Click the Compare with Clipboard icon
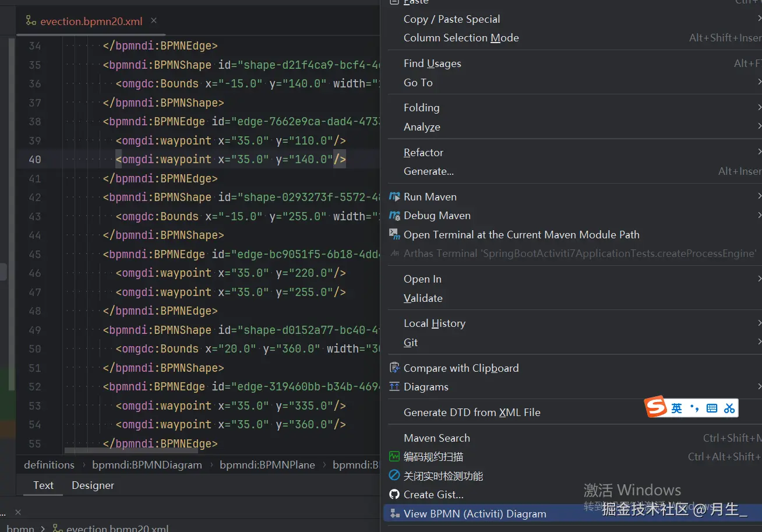Screen dimensions: 762x532 394,368
